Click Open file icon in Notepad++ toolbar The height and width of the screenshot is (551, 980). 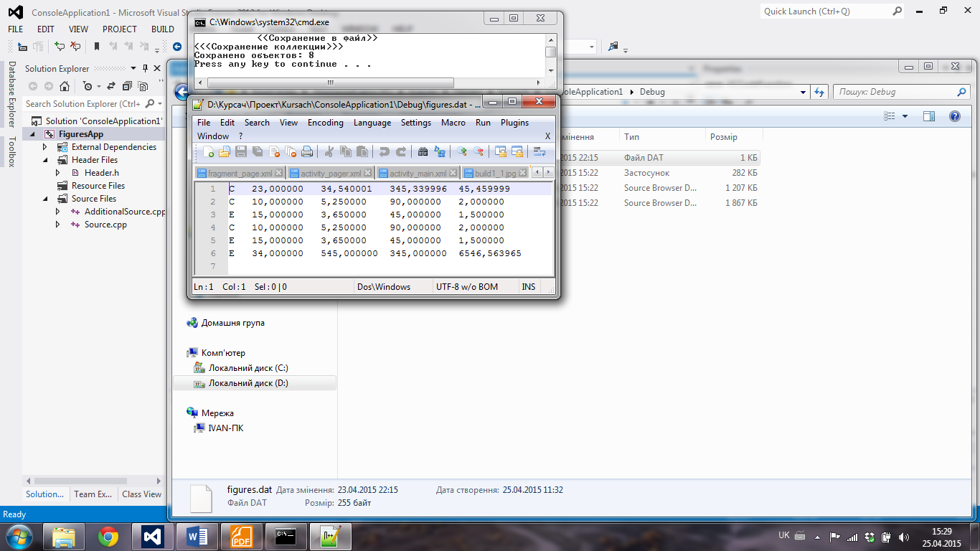225,151
